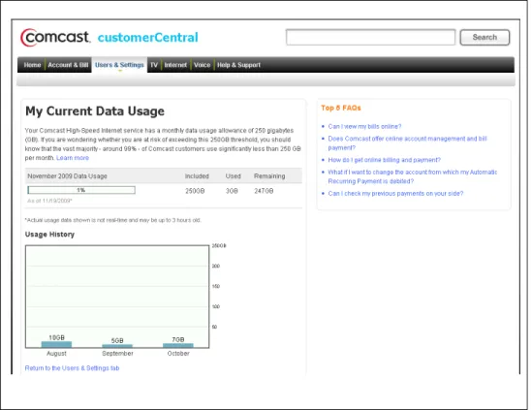Click the 'As of 11/19/2009' date text

pyautogui.click(x=49, y=201)
